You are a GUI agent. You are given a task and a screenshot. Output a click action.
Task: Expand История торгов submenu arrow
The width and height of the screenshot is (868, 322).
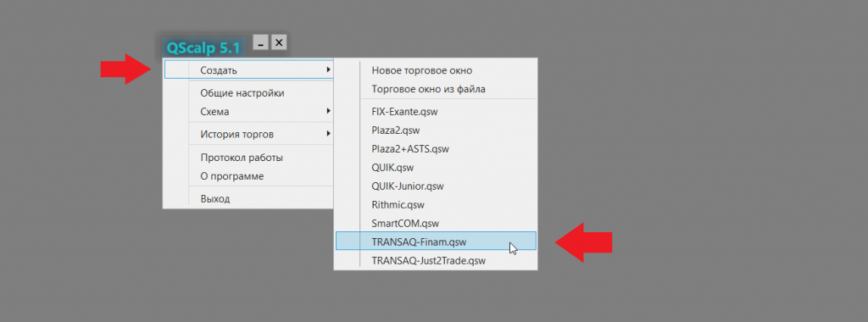click(x=328, y=134)
